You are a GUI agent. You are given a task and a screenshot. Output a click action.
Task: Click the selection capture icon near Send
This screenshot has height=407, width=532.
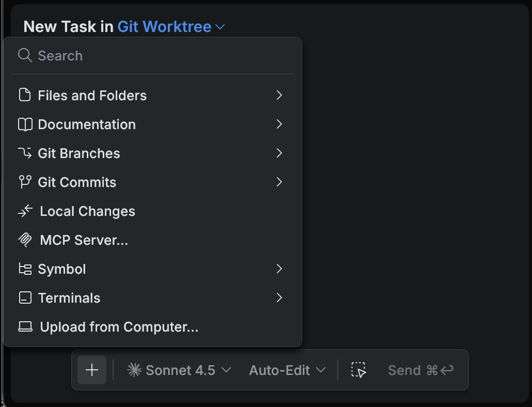tap(358, 370)
